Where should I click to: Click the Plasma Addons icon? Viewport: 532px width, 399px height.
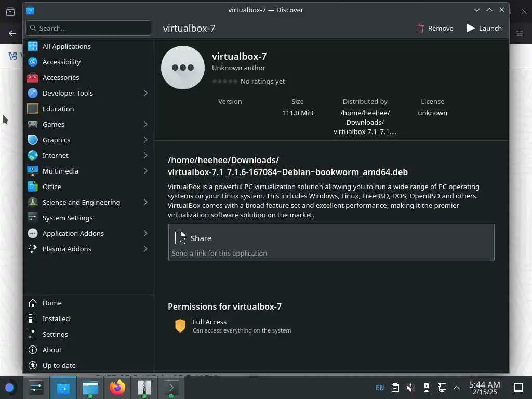[33, 249]
